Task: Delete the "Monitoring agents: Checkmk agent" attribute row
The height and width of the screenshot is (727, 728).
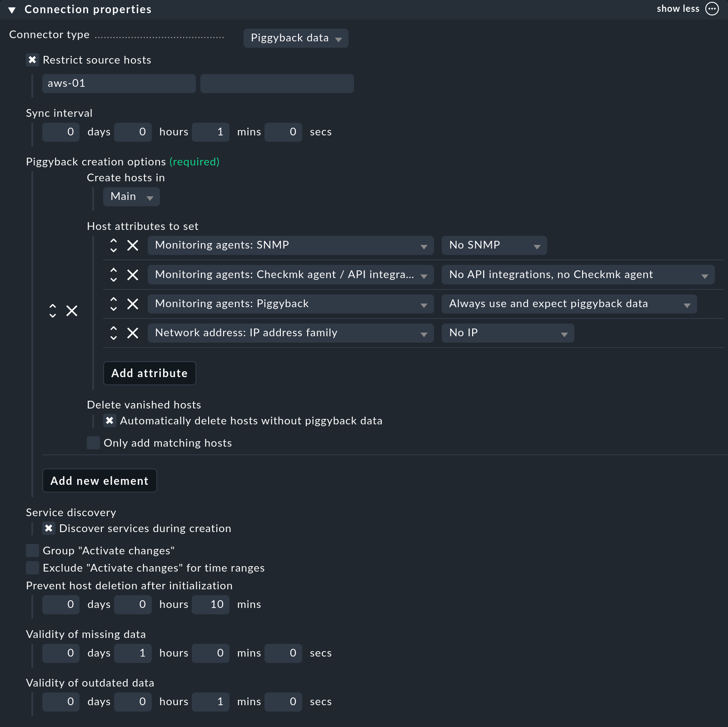Action: coord(133,274)
